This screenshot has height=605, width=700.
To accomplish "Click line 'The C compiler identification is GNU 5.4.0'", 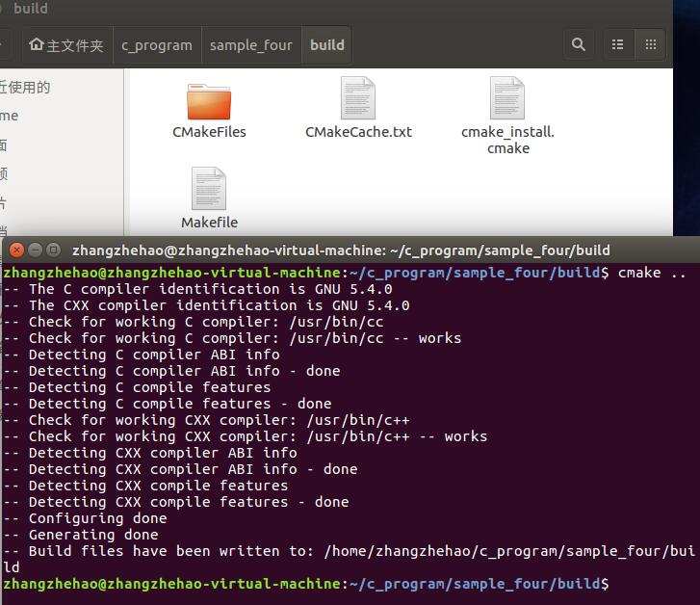I will pyautogui.click(x=197, y=289).
